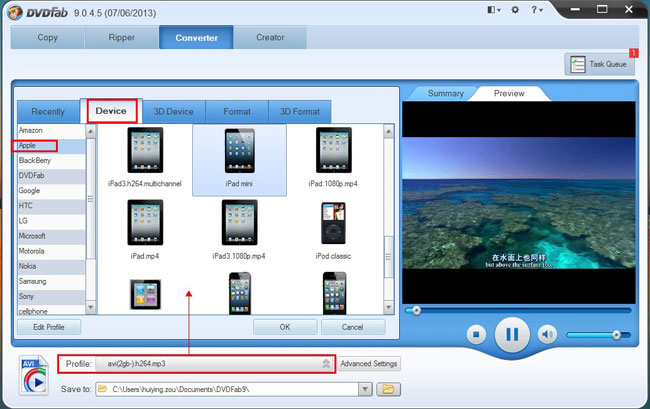Choose the iPad3.h264.multichannel profile icon
The width and height of the screenshot is (650, 409).
[145, 150]
